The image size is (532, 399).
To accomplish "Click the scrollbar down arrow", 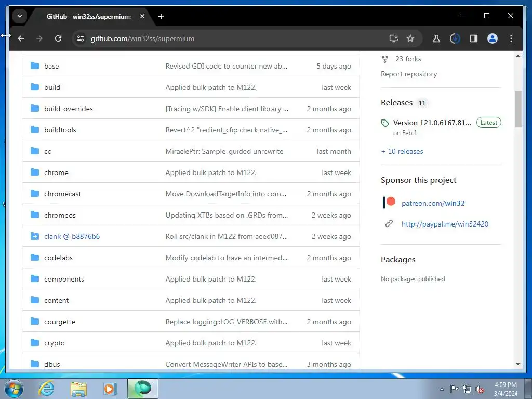I will point(518,364).
